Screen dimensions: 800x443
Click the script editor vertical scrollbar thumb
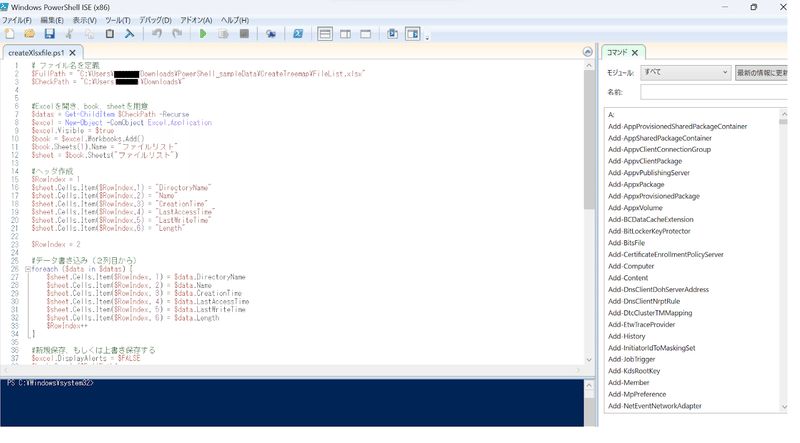589,140
